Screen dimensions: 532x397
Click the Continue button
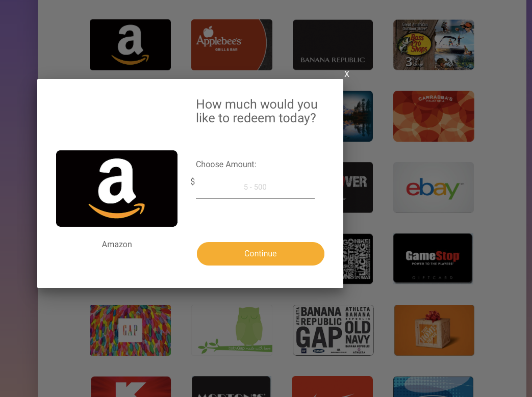click(x=260, y=254)
